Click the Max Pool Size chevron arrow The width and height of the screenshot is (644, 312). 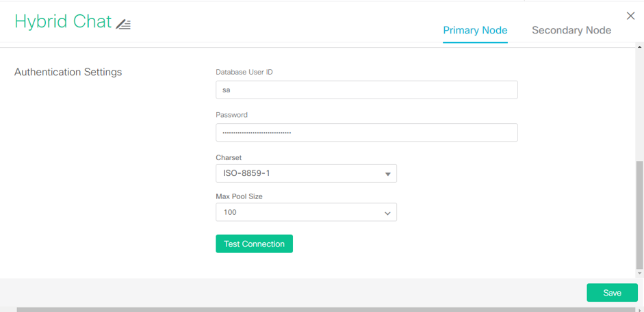click(x=387, y=213)
